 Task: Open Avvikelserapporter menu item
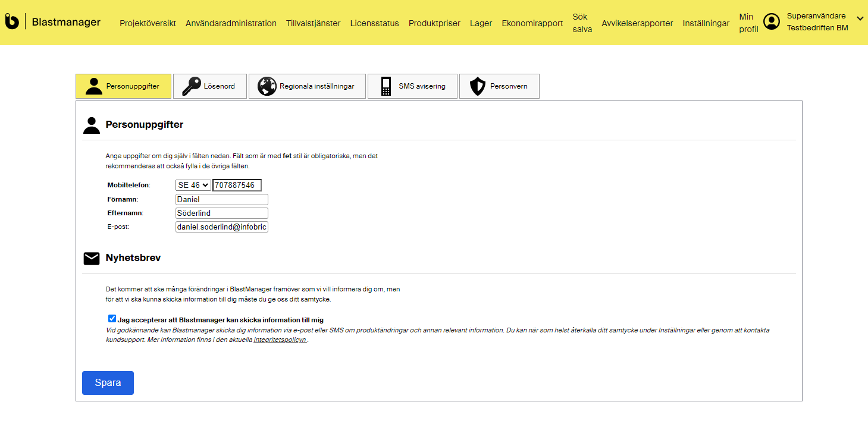tap(637, 23)
